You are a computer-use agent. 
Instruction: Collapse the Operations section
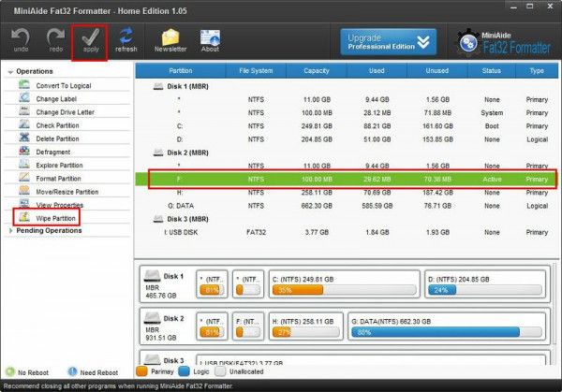(x=10, y=72)
